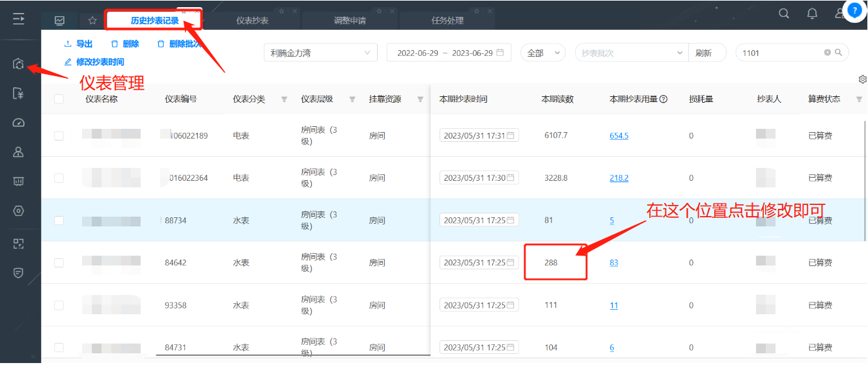Switch to the 历史抄表记录 tab

(154, 20)
